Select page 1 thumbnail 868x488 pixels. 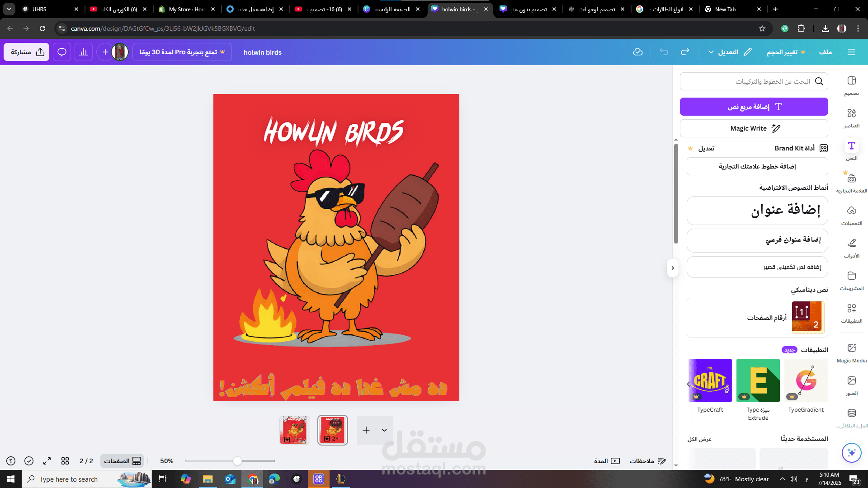coord(294,430)
